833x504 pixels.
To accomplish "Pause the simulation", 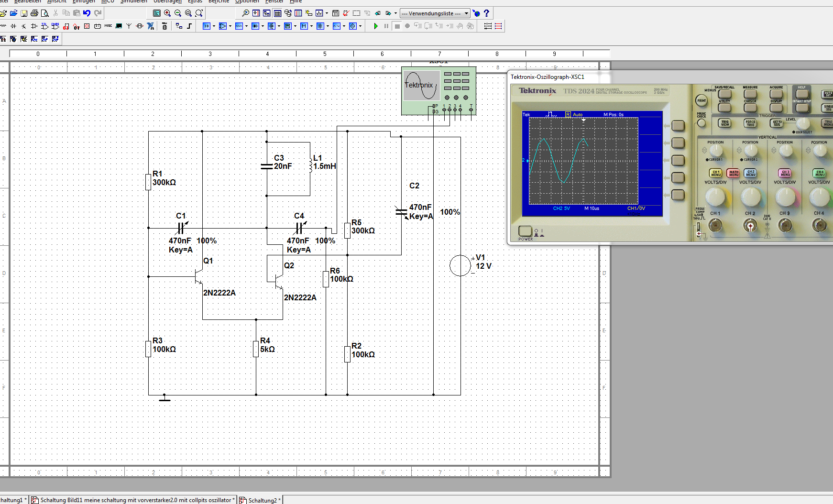I will coord(386,26).
